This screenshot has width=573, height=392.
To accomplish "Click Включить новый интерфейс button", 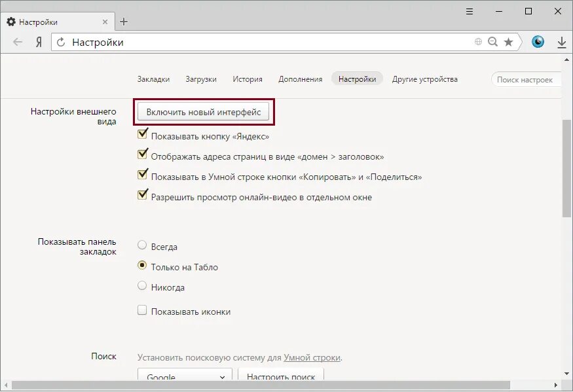I will 203,112.
